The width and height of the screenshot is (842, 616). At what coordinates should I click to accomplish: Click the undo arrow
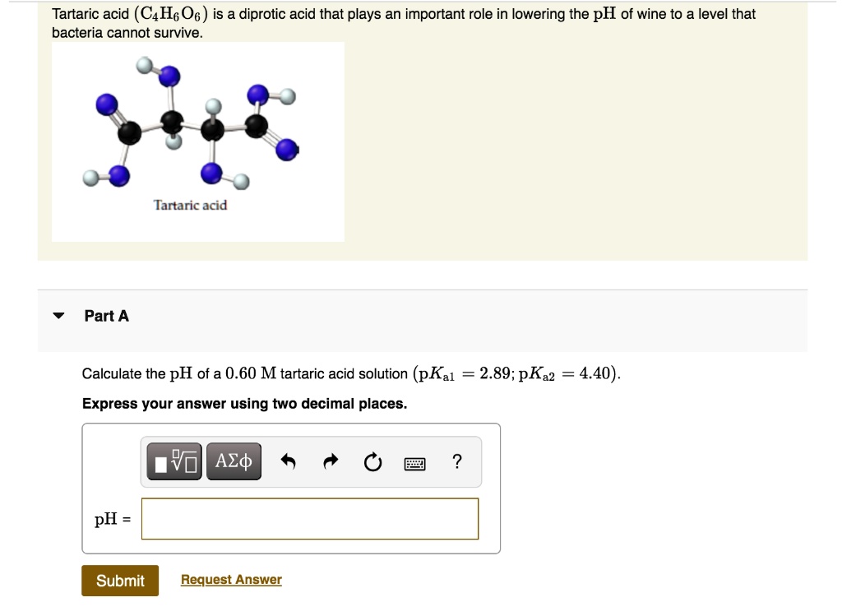[288, 463]
